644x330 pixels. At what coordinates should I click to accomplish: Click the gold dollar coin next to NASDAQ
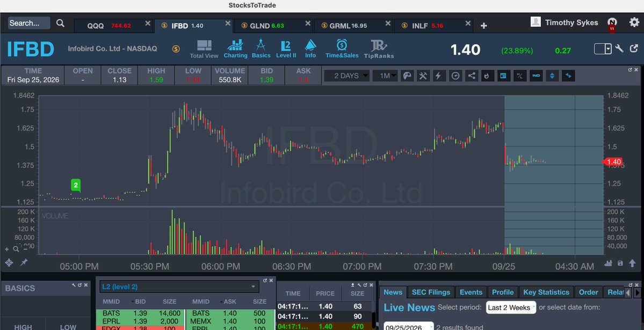[x=176, y=49]
